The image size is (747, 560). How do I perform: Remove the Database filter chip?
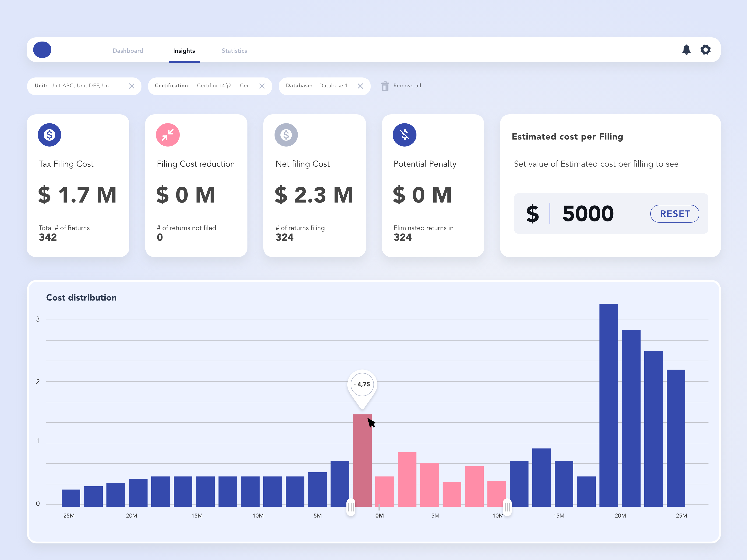(x=360, y=86)
